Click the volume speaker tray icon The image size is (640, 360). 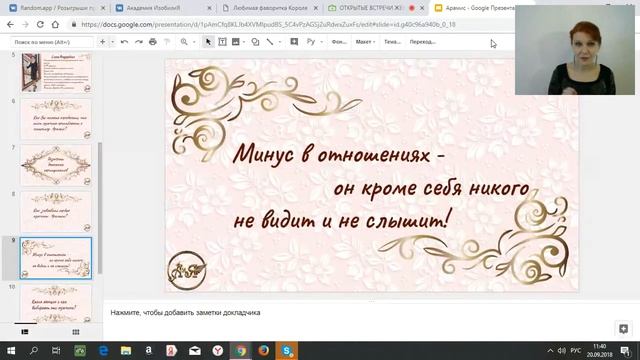coord(562,351)
